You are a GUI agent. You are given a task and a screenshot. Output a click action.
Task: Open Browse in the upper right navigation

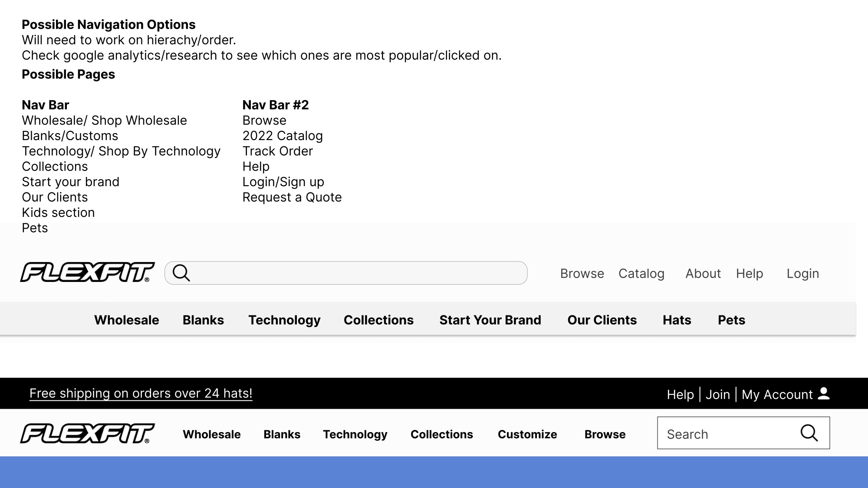582,274
